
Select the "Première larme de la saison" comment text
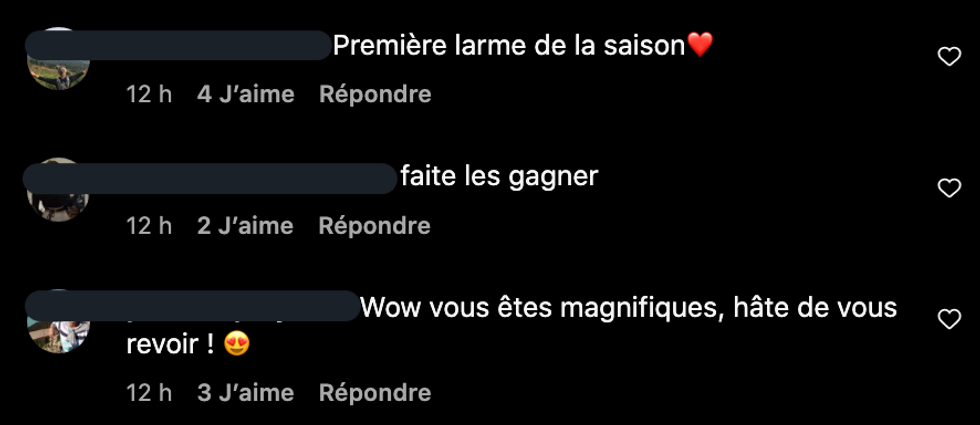click(x=509, y=46)
